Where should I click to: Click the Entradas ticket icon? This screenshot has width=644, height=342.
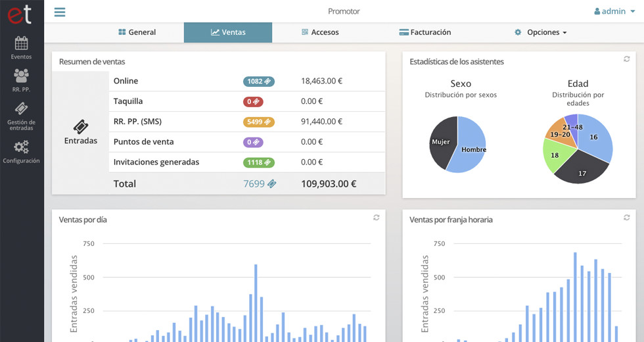[x=81, y=127]
